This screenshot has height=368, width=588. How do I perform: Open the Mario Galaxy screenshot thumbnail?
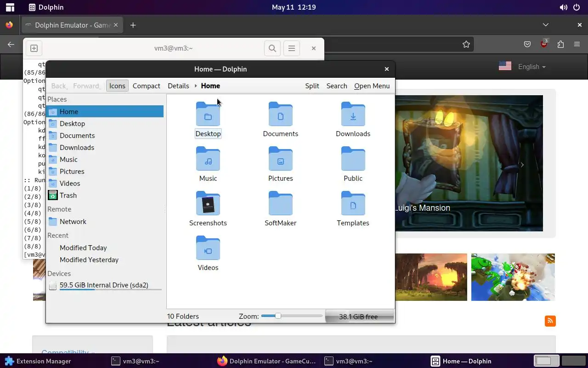[x=513, y=277]
